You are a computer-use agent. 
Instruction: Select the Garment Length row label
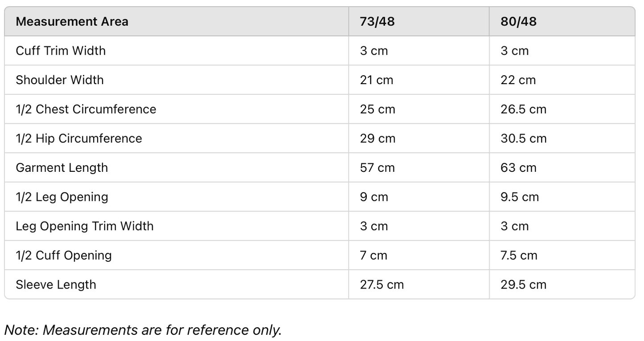coord(62,168)
